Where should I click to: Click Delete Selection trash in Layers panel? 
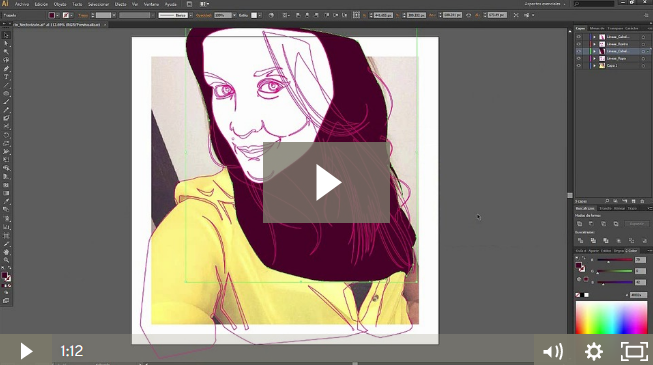643,201
